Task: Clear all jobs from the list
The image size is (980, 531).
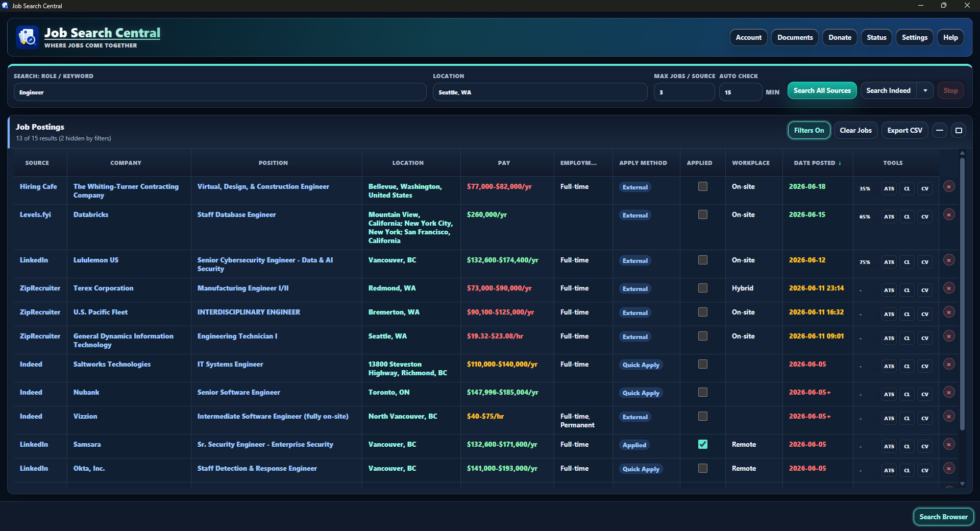Action: pyautogui.click(x=855, y=131)
